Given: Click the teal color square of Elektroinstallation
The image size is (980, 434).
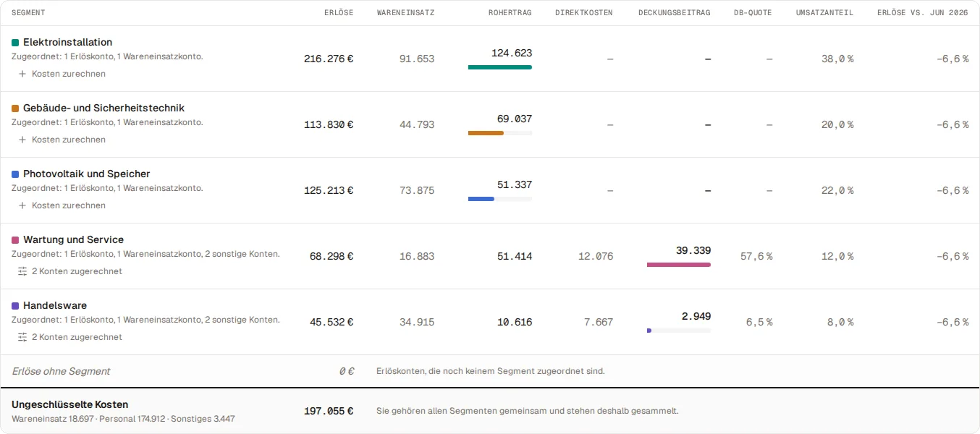Looking at the screenshot, I should (15, 43).
